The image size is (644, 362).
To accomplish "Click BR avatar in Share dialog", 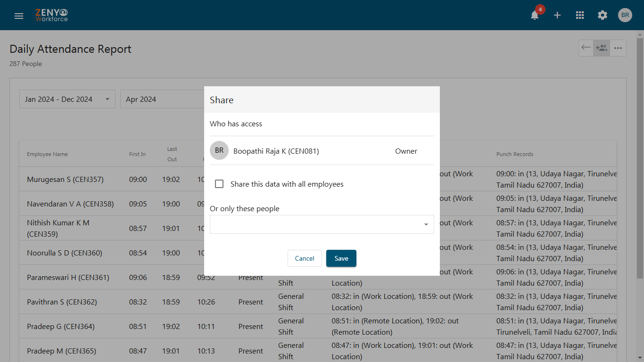I will click(219, 150).
